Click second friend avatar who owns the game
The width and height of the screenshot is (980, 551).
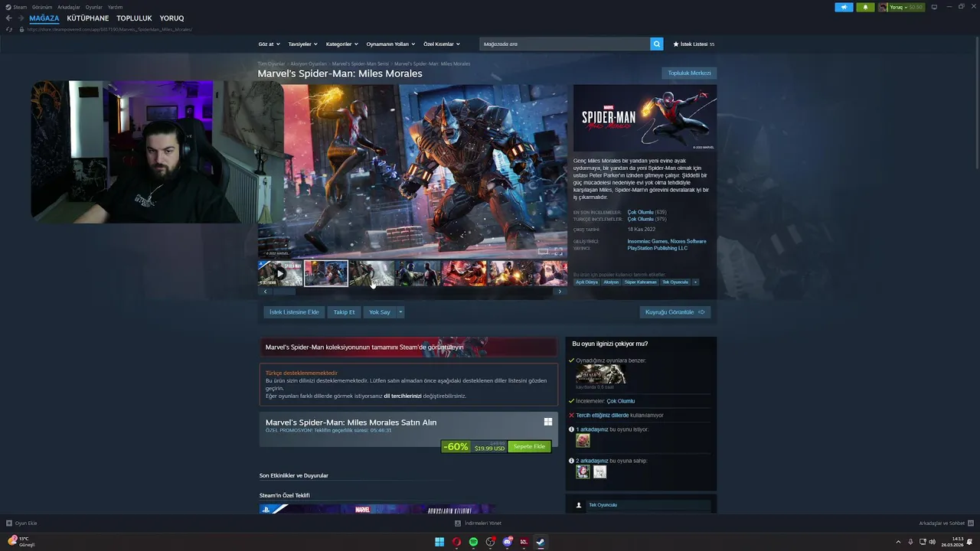click(599, 471)
